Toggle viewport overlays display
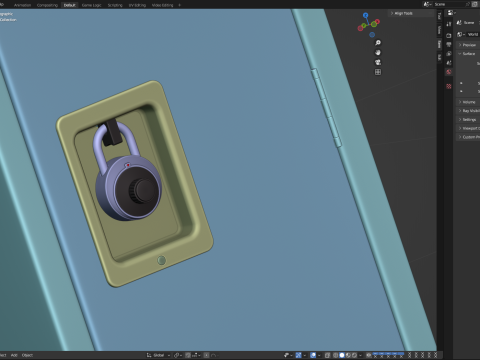 (313, 355)
